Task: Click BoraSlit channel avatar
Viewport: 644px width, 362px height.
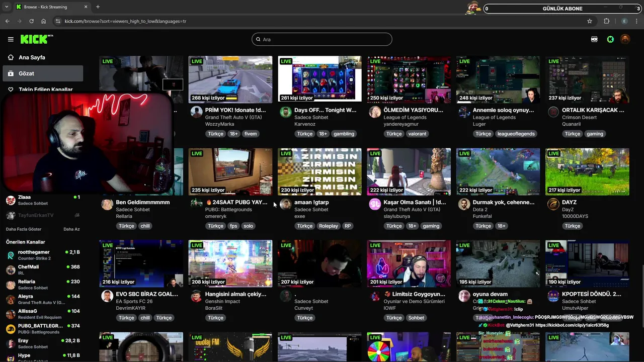Action: click(196, 296)
